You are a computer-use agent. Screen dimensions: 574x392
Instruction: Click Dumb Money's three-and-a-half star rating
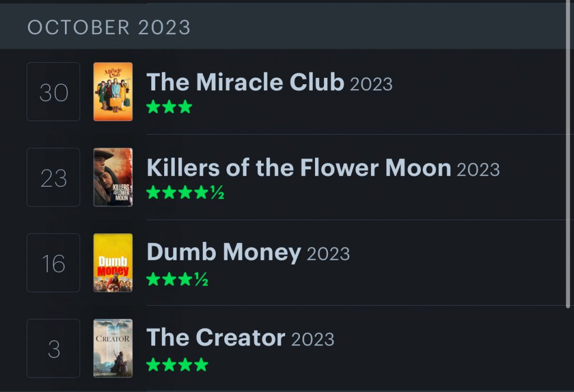pyautogui.click(x=177, y=279)
